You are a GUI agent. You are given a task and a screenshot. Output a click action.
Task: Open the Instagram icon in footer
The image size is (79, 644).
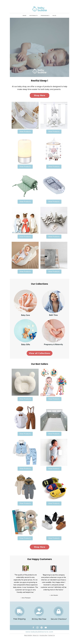[x=38, y=628]
